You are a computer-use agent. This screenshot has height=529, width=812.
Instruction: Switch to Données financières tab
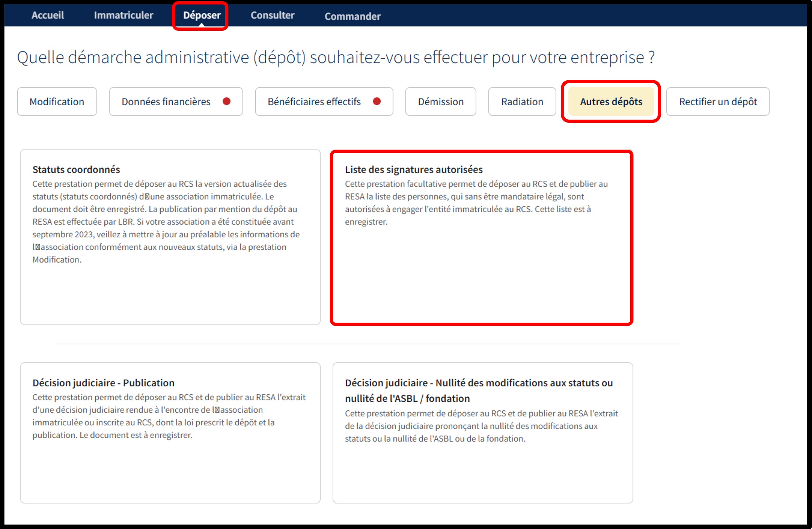(x=166, y=102)
